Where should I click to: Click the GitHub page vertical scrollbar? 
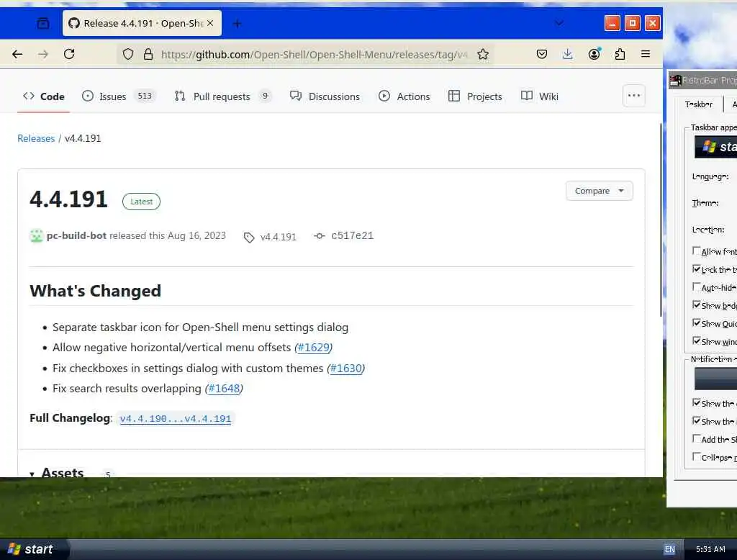point(661,220)
